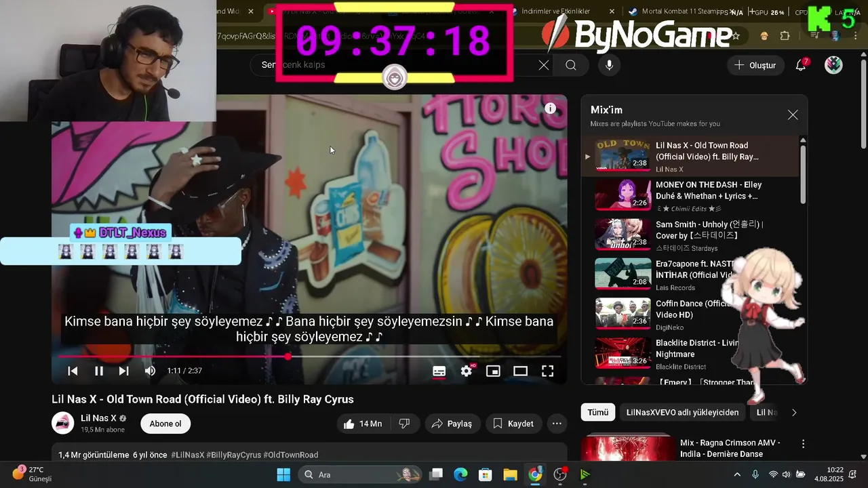Pause the Old Town Road video
Viewport: 868px width, 488px height.
coord(99,371)
